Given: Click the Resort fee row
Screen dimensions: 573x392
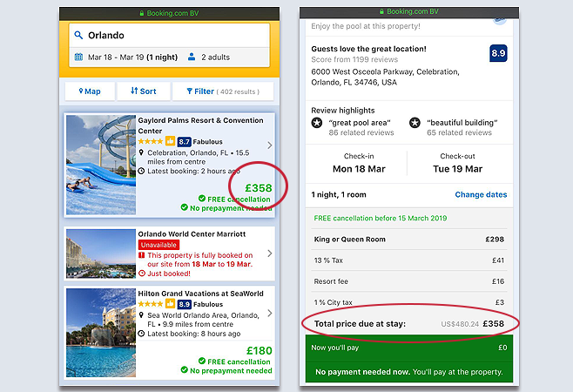Looking at the screenshot, I should coord(409,281).
